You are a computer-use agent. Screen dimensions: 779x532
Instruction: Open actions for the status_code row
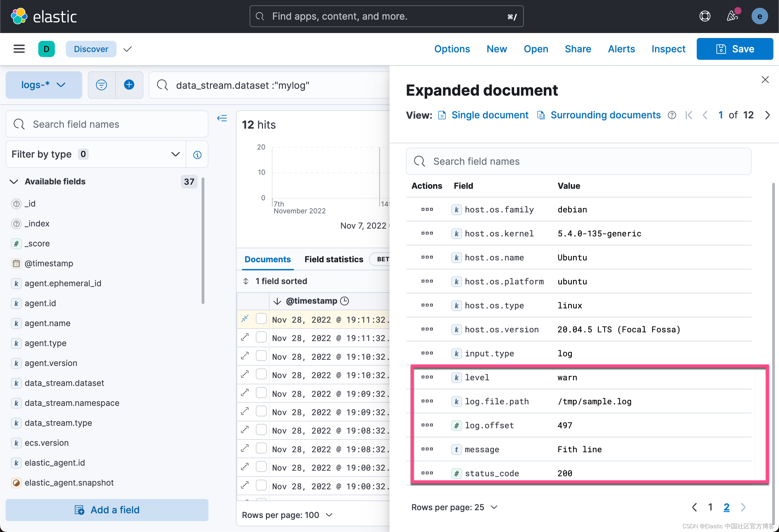[x=427, y=473]
